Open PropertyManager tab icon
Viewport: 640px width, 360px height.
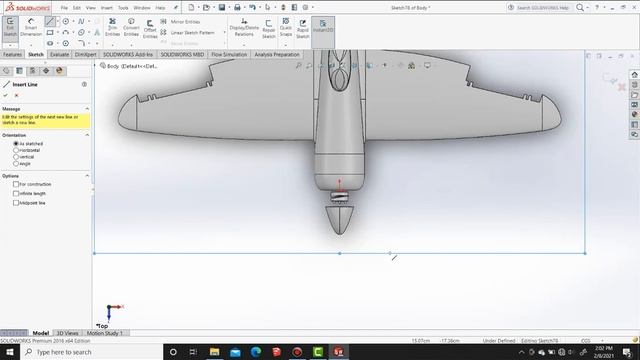coord(19,71)
